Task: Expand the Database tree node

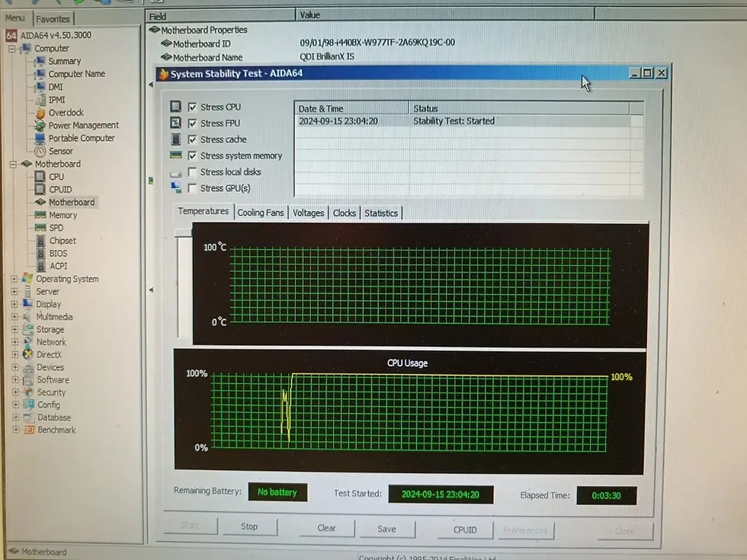Action: click(x=16, y=418)
